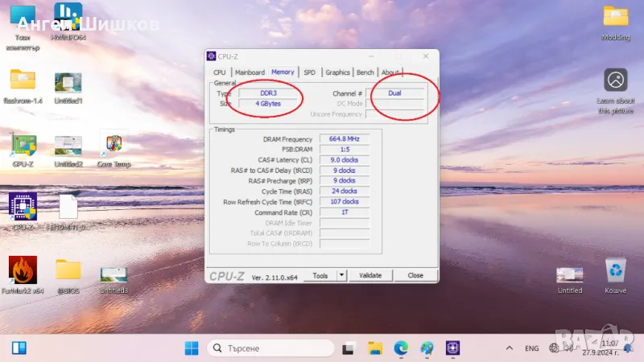This screenshot has height=362, width=644.
Task: Show hidden system tray icons
Action: pos(507,348)
